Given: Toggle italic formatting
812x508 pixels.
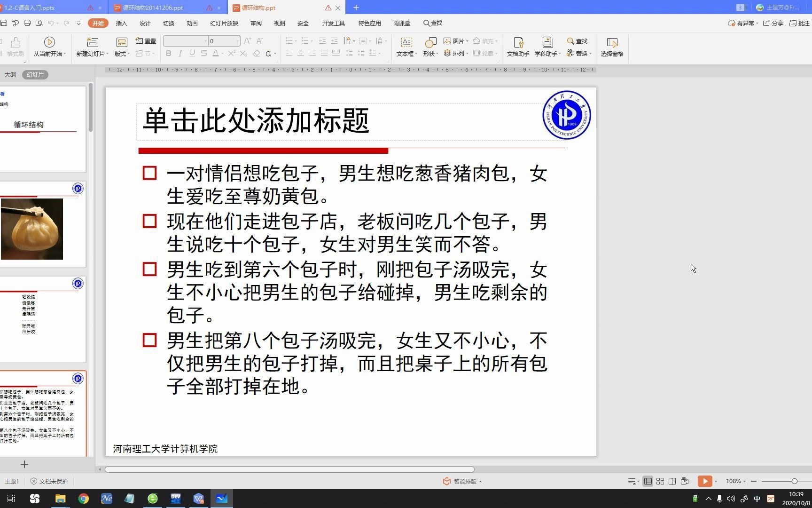Looking at the screenshot, I should click(180, 54).
